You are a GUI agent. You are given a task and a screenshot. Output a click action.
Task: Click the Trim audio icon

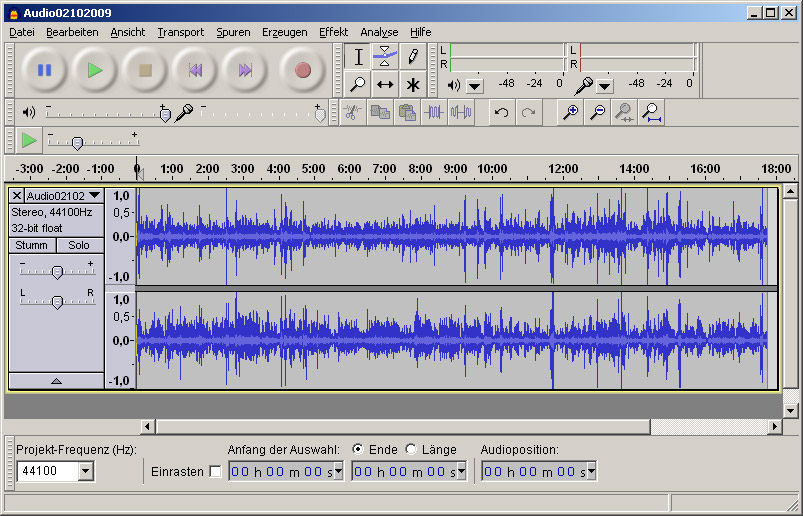pos(434,112)
